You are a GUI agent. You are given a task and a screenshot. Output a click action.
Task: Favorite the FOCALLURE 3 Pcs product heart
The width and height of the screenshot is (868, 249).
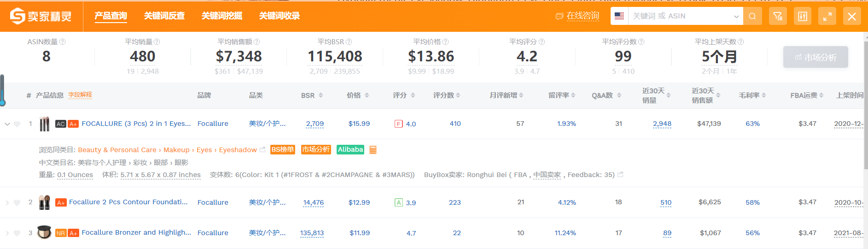[17, 124]
